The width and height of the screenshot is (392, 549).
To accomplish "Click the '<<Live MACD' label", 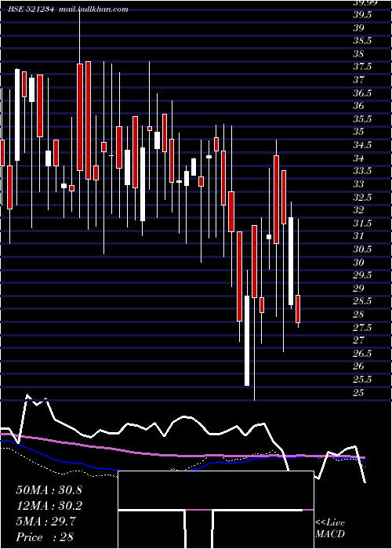I will click(330, 529).
